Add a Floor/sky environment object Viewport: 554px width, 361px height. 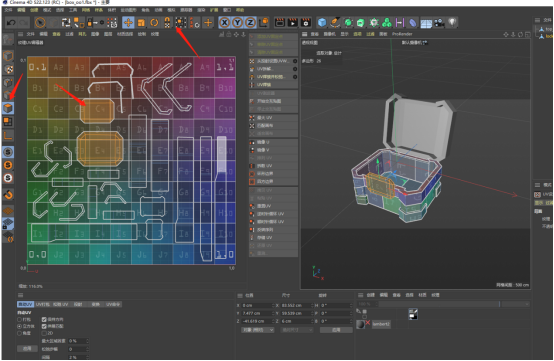[x=426, y=23]
